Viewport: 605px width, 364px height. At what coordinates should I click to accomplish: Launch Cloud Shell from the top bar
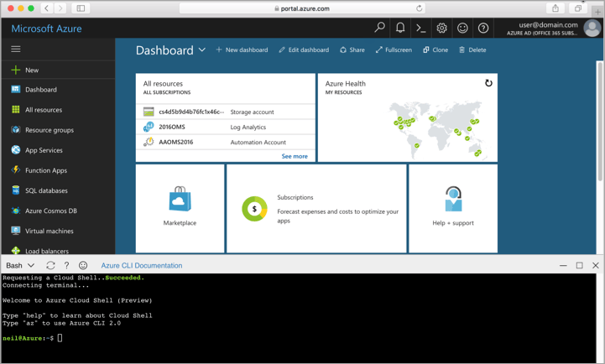pos(421,28)
